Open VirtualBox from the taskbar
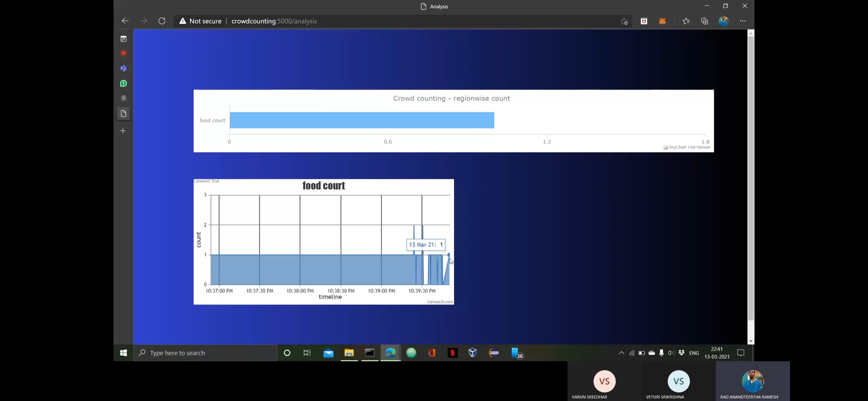Screen dimensions: 868x401 pyautogui.click(x=472, y=353)
